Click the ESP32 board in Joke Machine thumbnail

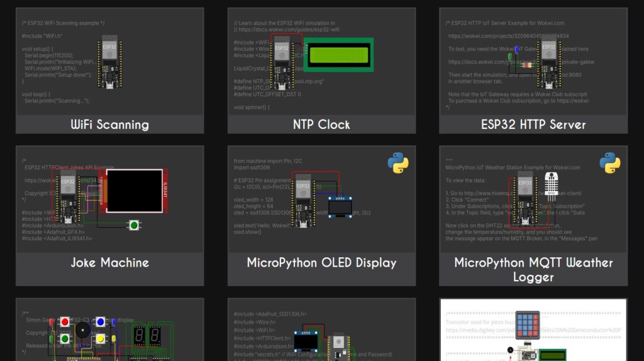[x=68, y=196]
